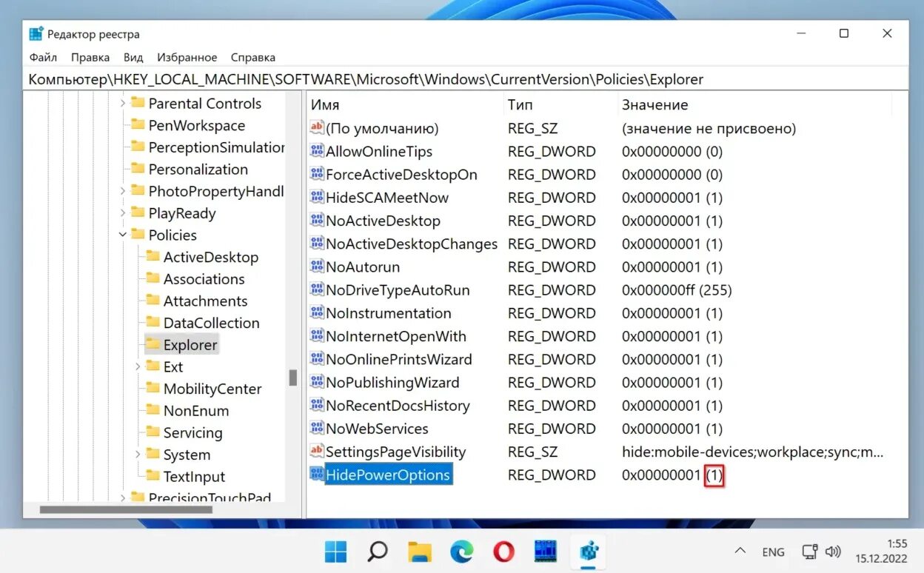Click the NoActiveDesktopChanges value icon
Image resolution: width=924 pixels, height=573 pixels.
click(317, 244)
